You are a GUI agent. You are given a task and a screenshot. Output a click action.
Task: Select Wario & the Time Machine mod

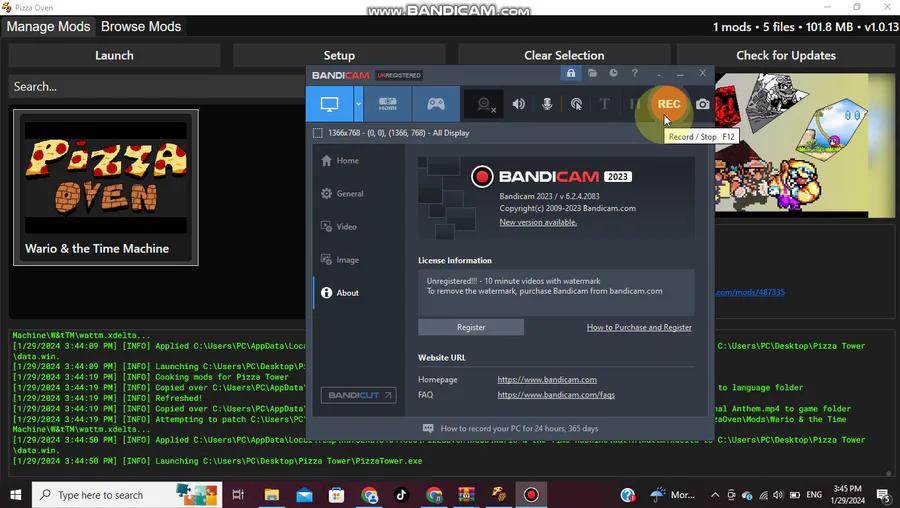click(x=106, y=188)
